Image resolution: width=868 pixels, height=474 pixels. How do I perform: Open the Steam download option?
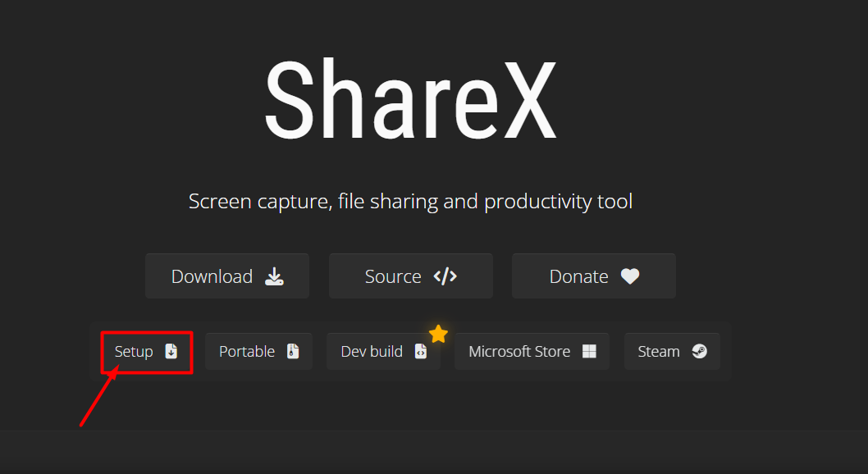tap(672, 351)
